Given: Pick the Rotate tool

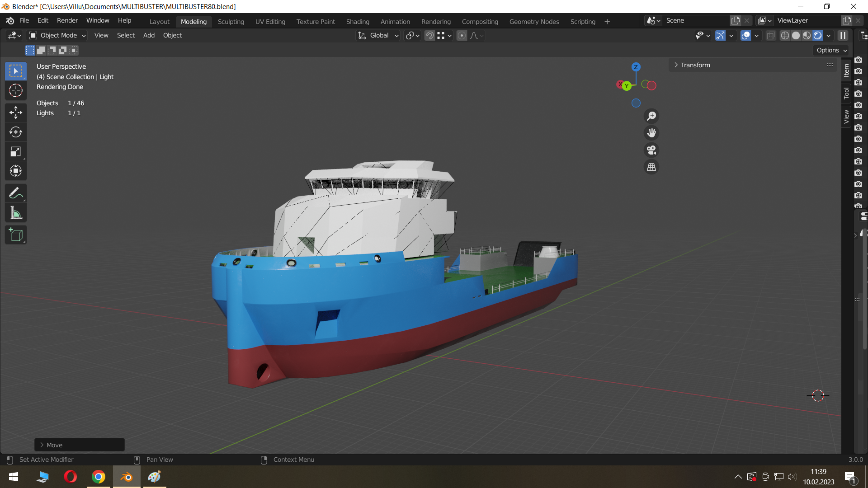Looking at the screenshot, I should point(16,132).
